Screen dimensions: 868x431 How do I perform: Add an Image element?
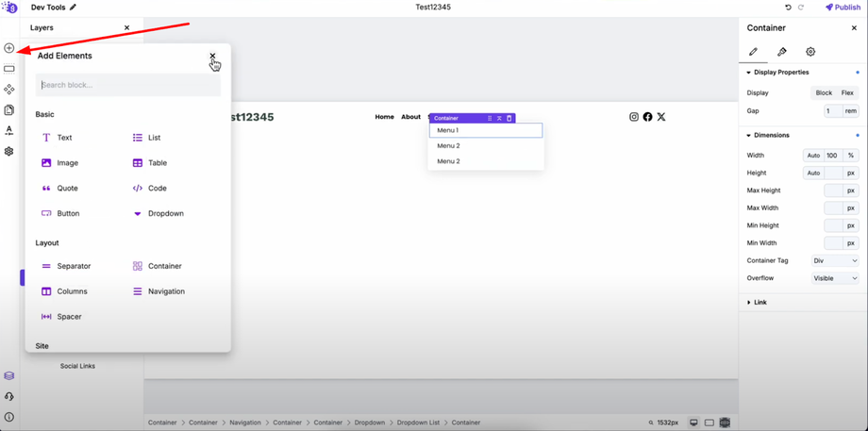click(x=59, y=163)
